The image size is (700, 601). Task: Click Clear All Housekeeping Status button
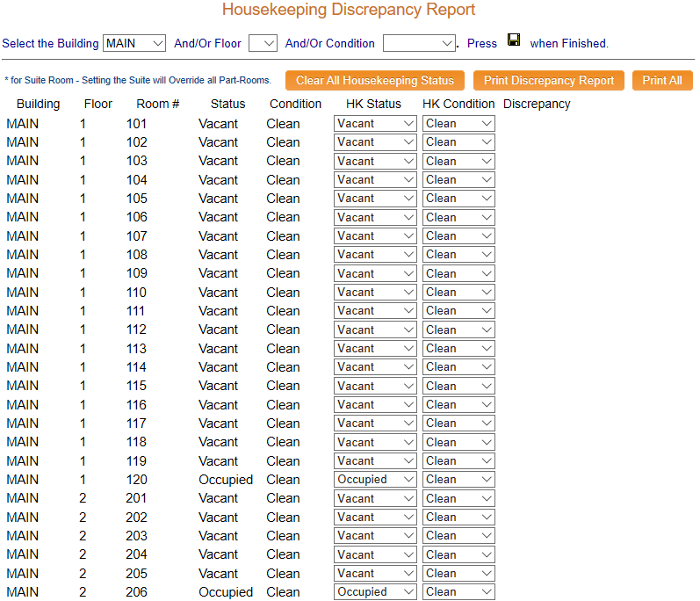(375, 80)
